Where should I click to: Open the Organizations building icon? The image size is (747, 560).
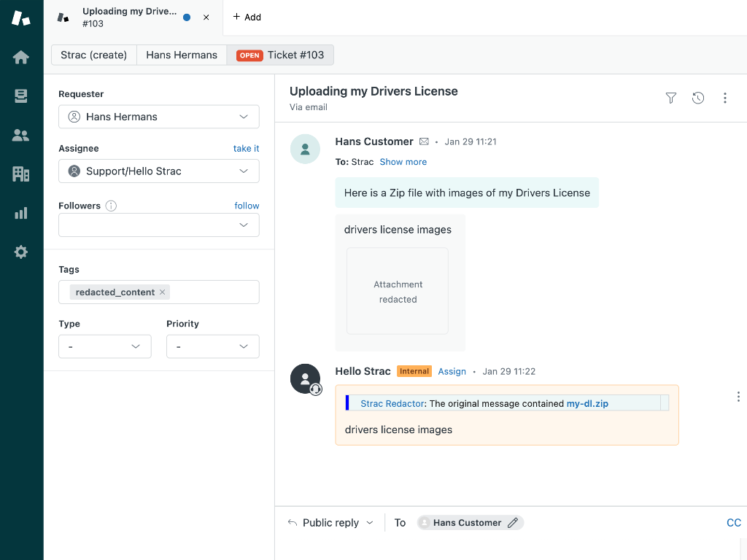tap(21, 174)
